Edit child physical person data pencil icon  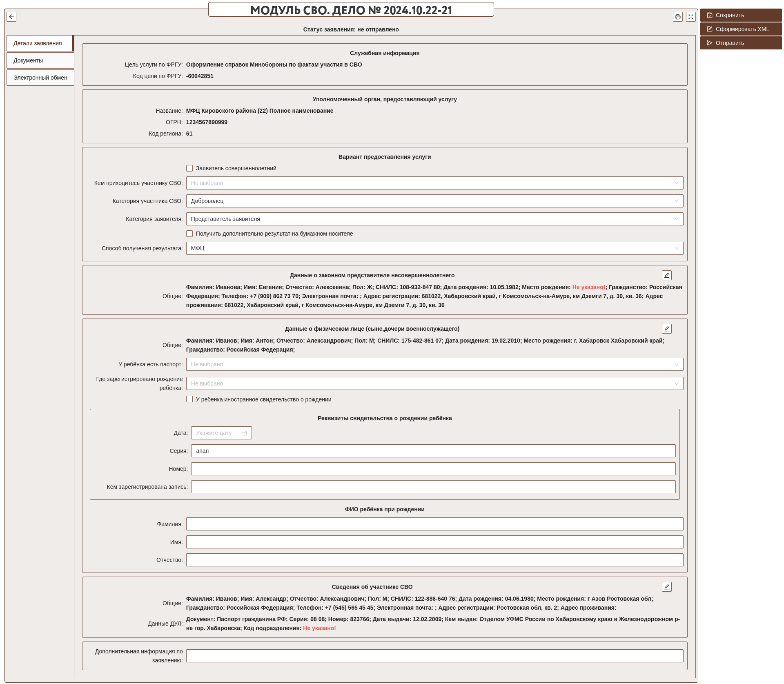(667, 329)
